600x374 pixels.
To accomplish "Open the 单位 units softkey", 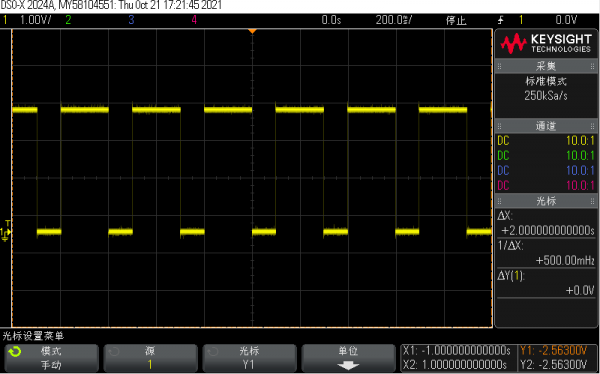I will tap(348, 358).
